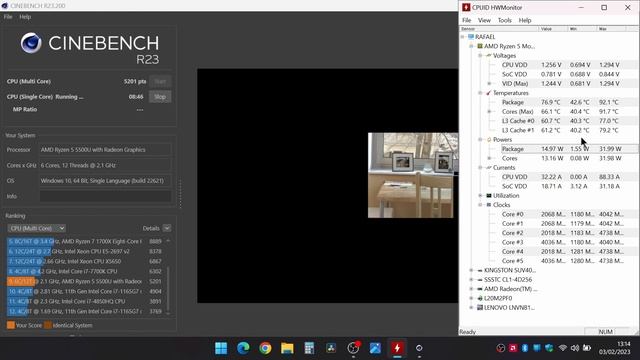640x360 pixels.
Task: Expand the AMD Radeon(TM) node
Action: [x=471, y=289]
